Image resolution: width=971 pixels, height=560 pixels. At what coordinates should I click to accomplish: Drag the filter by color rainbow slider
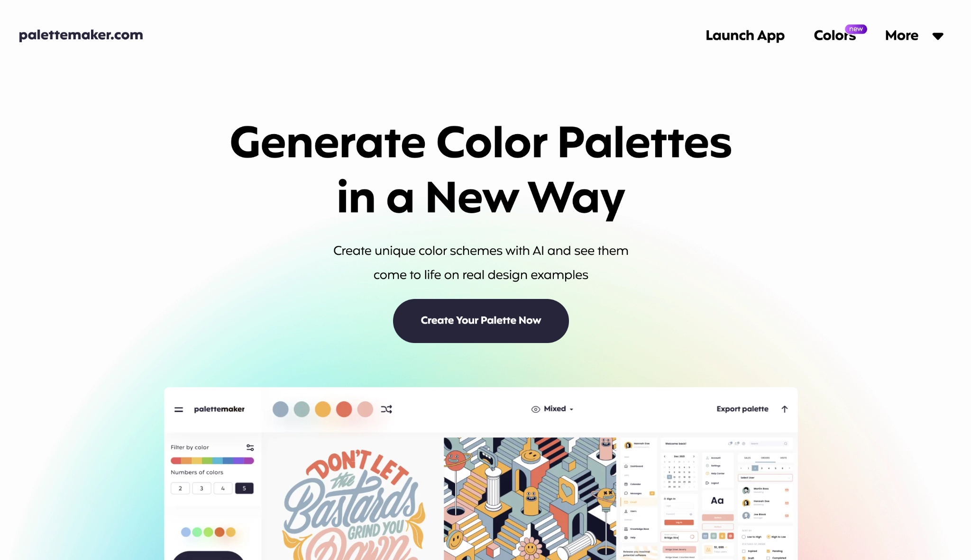212,460
